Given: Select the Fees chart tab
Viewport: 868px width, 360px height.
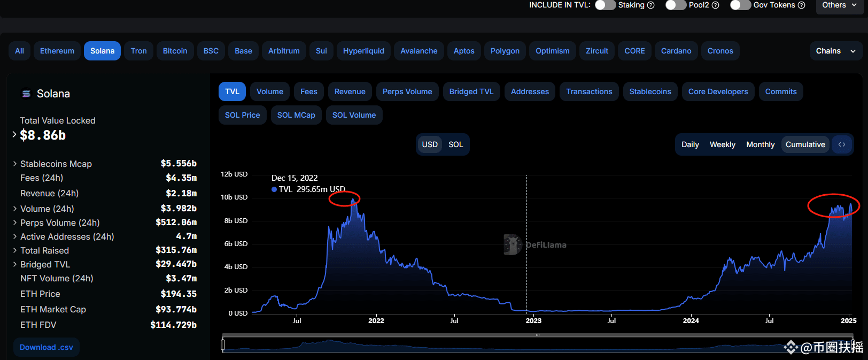Looking at the screenshot, I should pyautogui.click(x=309, y=91).
